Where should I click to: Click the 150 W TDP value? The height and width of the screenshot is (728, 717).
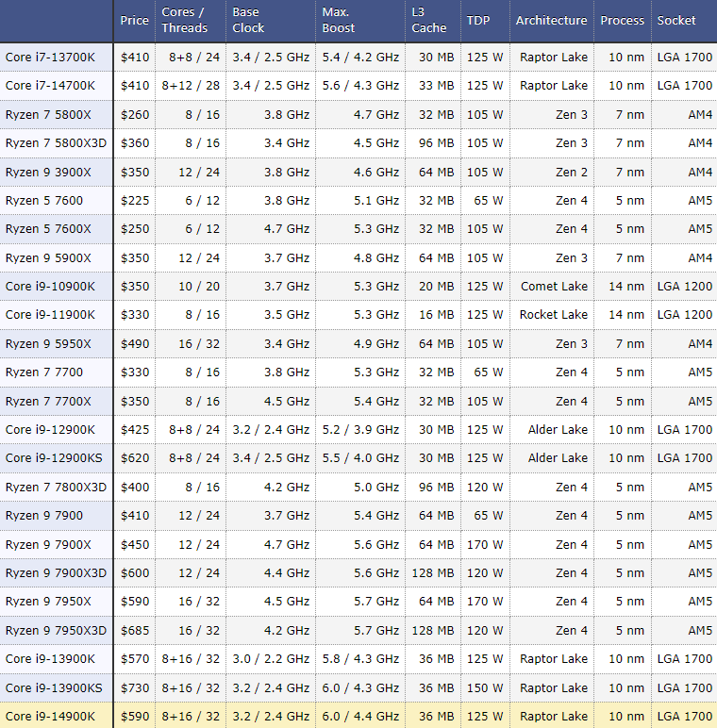point(485,688)
